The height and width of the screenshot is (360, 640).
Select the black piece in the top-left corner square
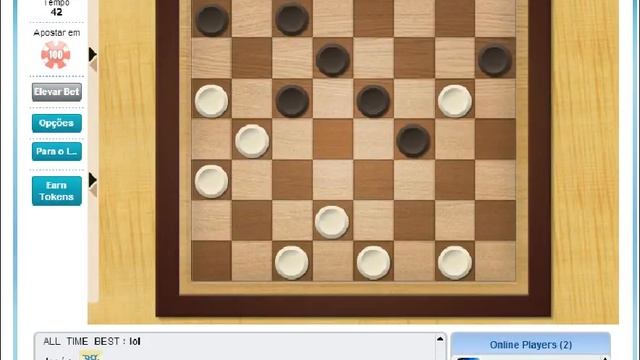[x=211, y=20]
